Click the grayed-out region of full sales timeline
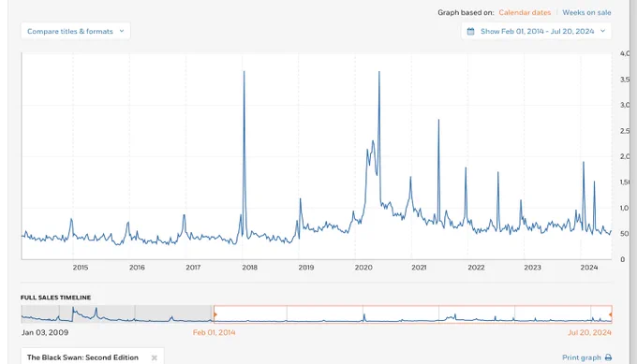 click(x=117, y=314)
